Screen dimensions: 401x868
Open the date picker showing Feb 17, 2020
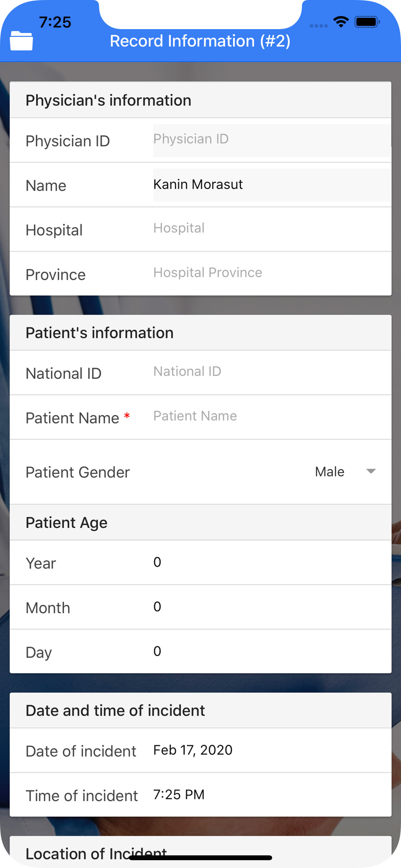tap(193, 750)
